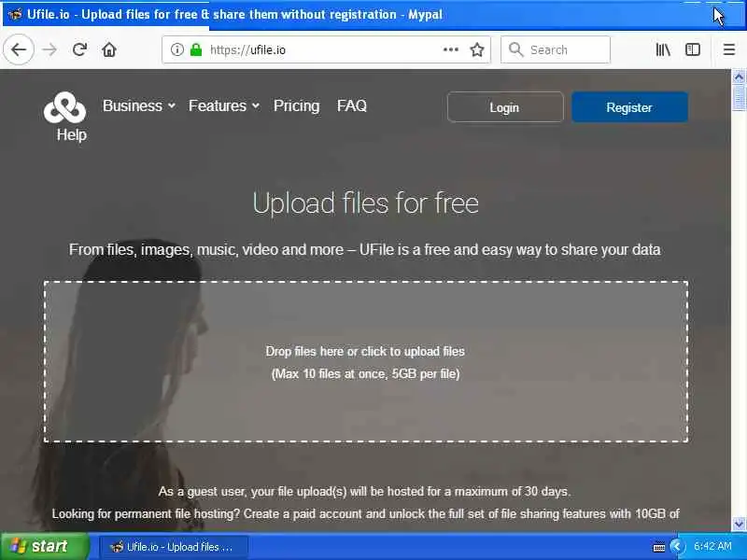The width and height of the screenshot is (747, 560).
Task: Click the drop files upload area
Action: pyautogui.click(x=366, y=362)
